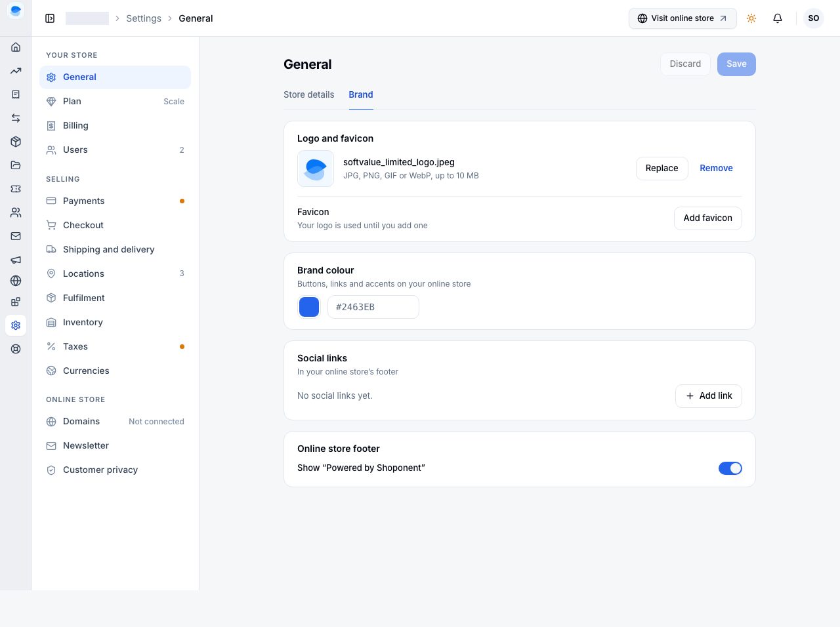The image size is (840, 627).
Task: Open the orders receipt icon in rail
Action: tap(16, 94)
